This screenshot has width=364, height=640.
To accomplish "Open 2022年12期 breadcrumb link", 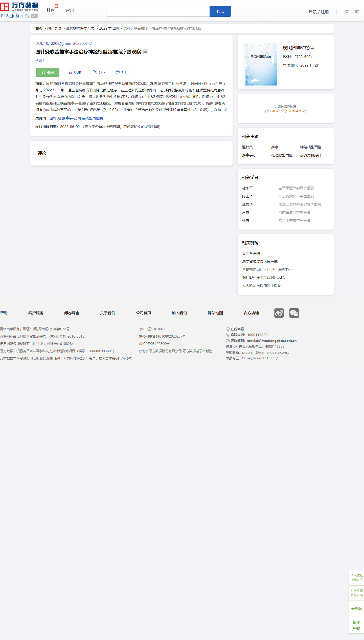I will pyautogui.click(x=109, y=28).
